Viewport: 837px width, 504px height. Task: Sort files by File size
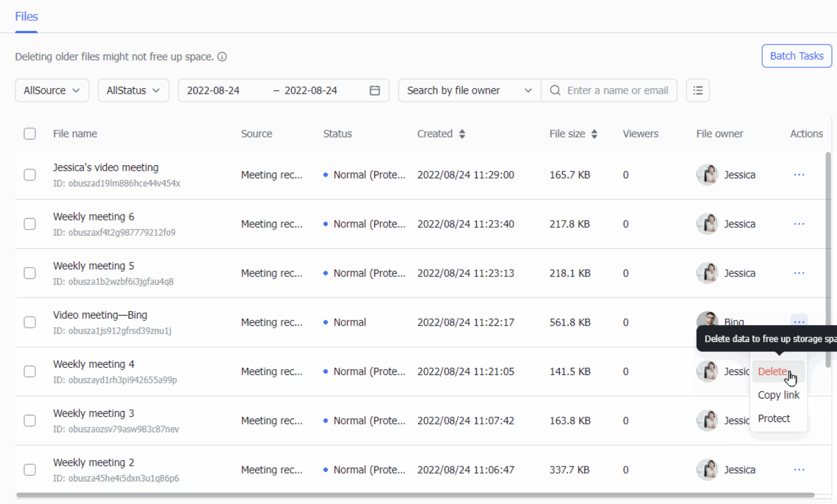(x=594, y=134)
